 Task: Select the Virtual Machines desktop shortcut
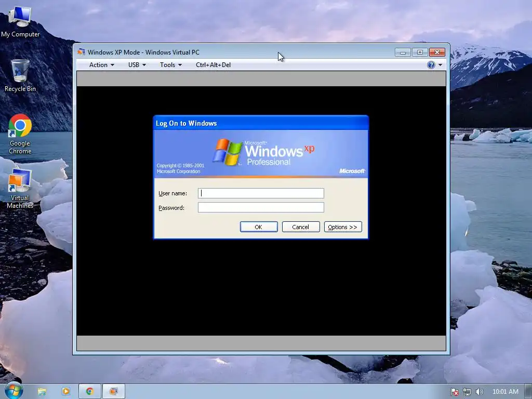point(20,189)
